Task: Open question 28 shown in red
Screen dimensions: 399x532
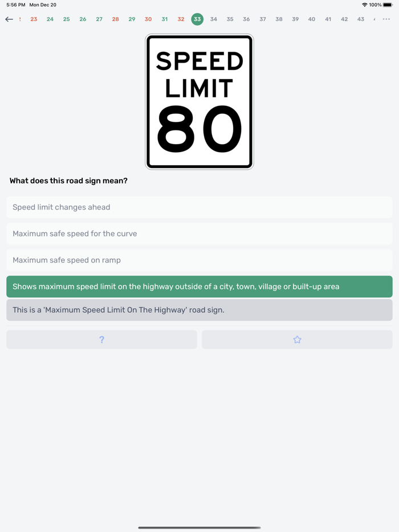Action: tap(115, 19)
